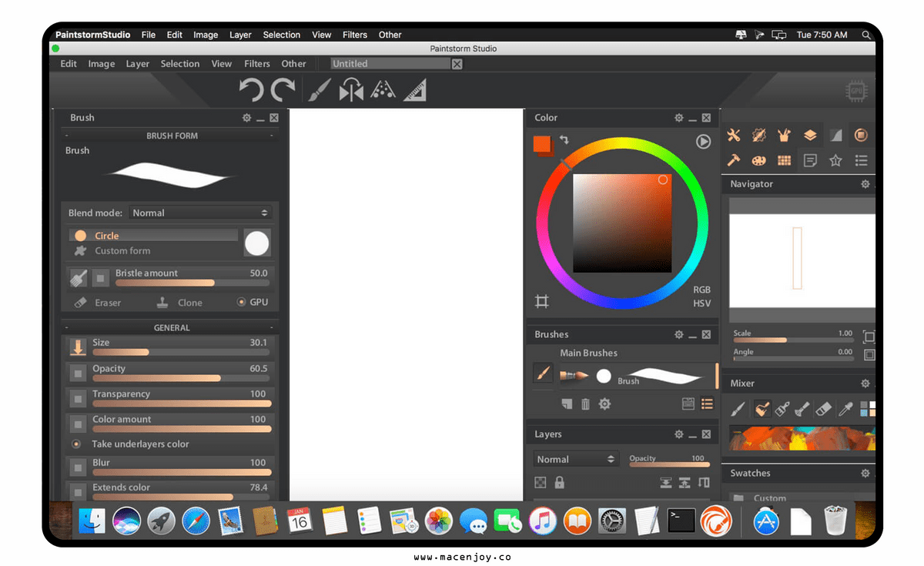Image resolution: width=924 pixels, height=566 pixels.
Task: Toggle the Color amount control square
Action: pos(78,424)
